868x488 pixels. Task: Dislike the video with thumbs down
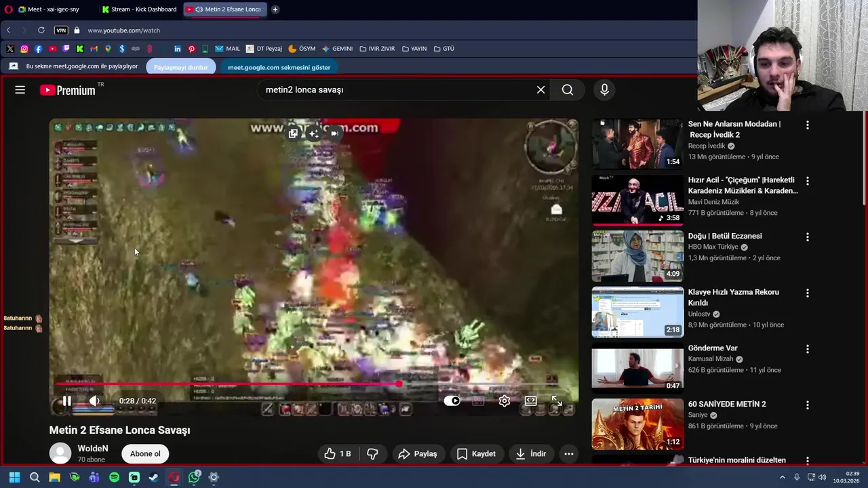(x=372, y=453)
